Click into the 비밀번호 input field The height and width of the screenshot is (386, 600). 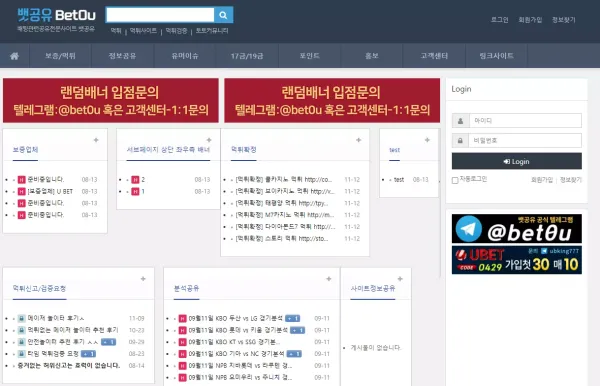[x=525, y=140]
